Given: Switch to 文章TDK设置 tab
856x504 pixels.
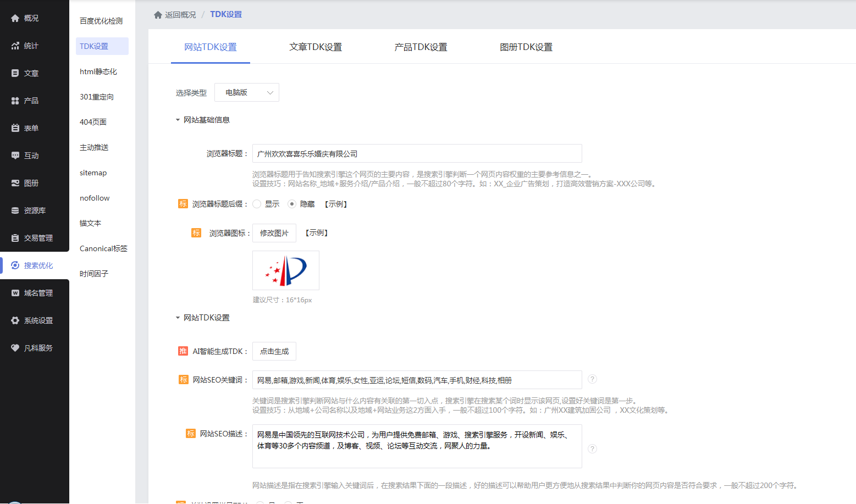Looking at the screenshot, I should (x=316, y=47).
